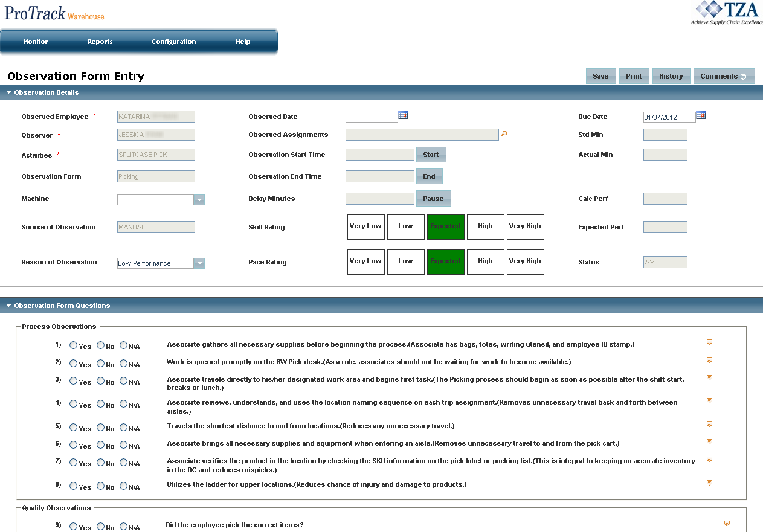The height and width of the screenshot is (532, 763).
Task: Open comment icon for question 4
Action: coord(709,401)
